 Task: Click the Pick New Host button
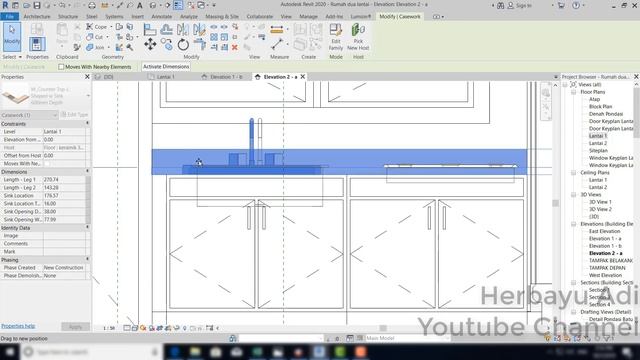tap(358, 37)
